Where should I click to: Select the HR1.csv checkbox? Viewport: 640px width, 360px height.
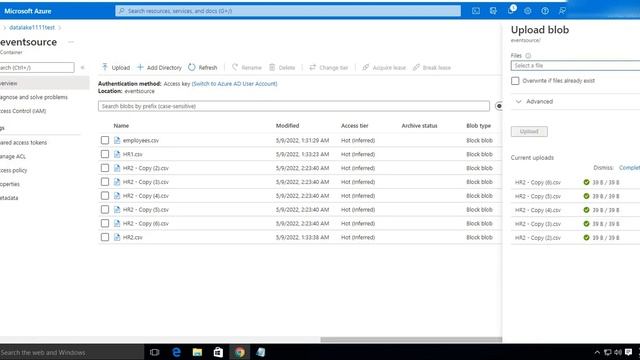[105, 154]
